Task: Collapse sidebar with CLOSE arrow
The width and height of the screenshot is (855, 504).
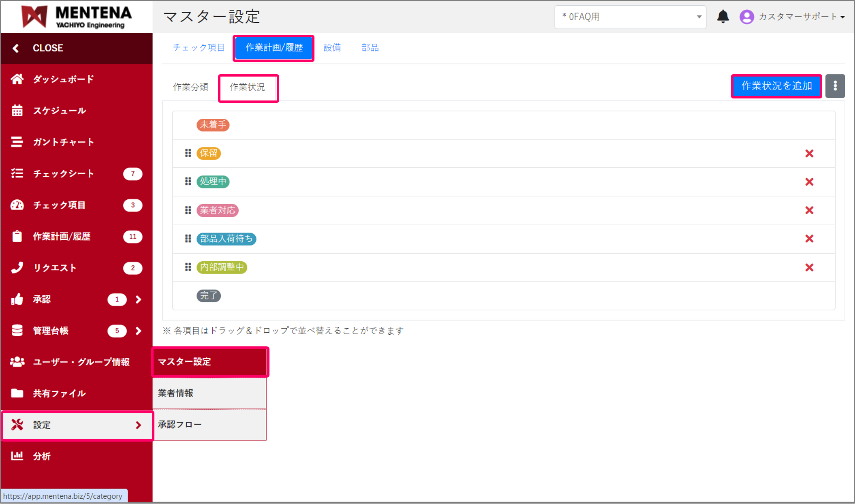Action: [16, 48]
